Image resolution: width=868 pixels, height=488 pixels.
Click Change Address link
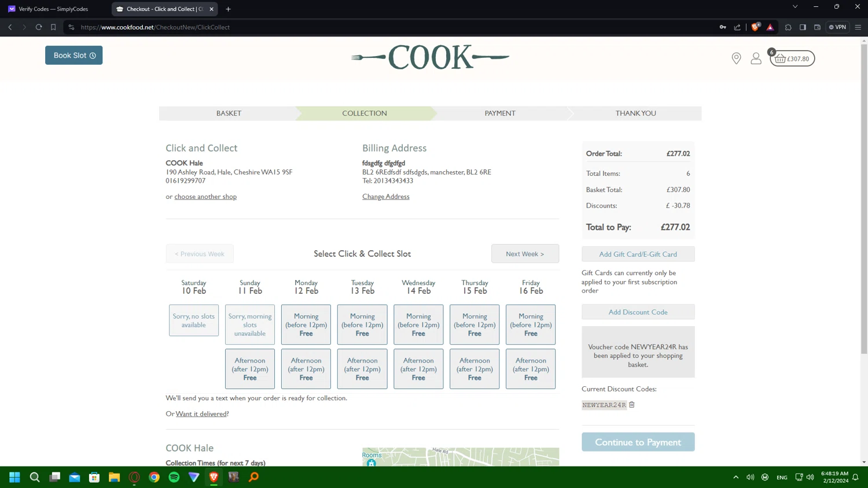[x=385, y=197]
